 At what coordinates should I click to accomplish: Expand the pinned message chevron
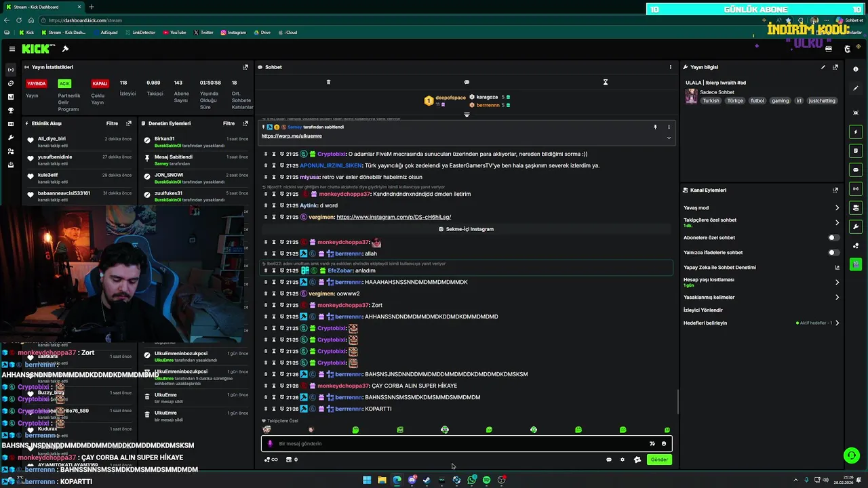[x=669, y=138]
